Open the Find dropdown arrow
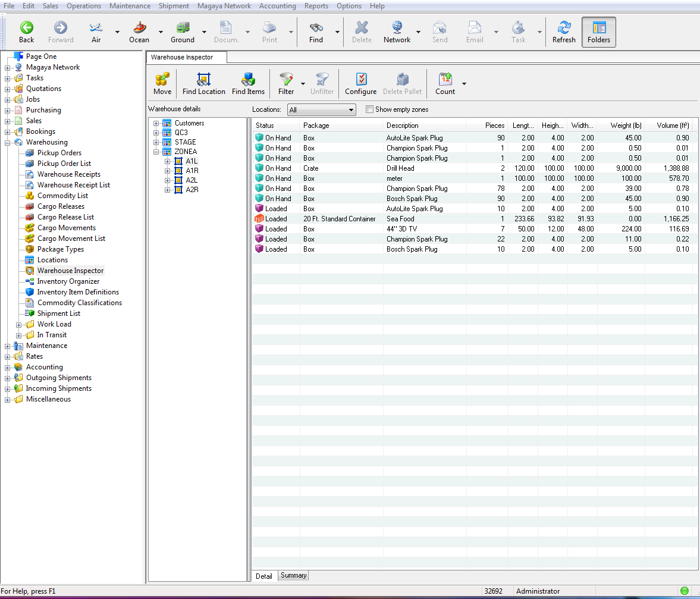 [337, 32]
